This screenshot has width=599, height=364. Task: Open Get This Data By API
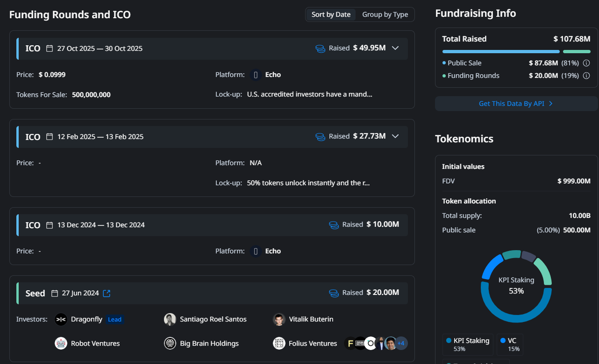tap(516, 103)
